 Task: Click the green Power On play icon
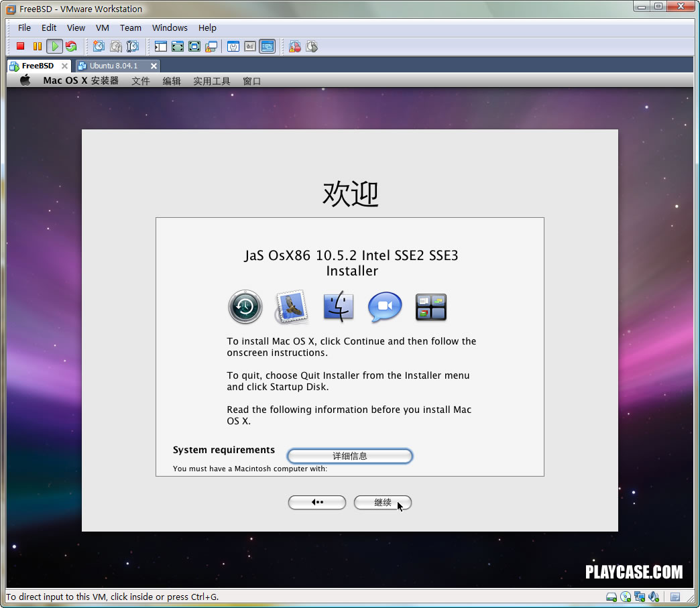click(x=54, y=46)
